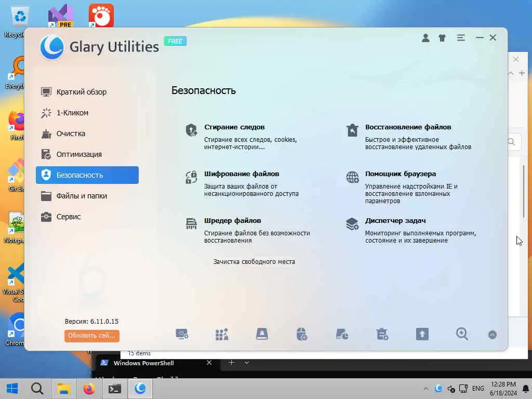The width and height of the screenshot is (532, 399).
Task: Switch to Краткий обзор section
Action: 87,92
